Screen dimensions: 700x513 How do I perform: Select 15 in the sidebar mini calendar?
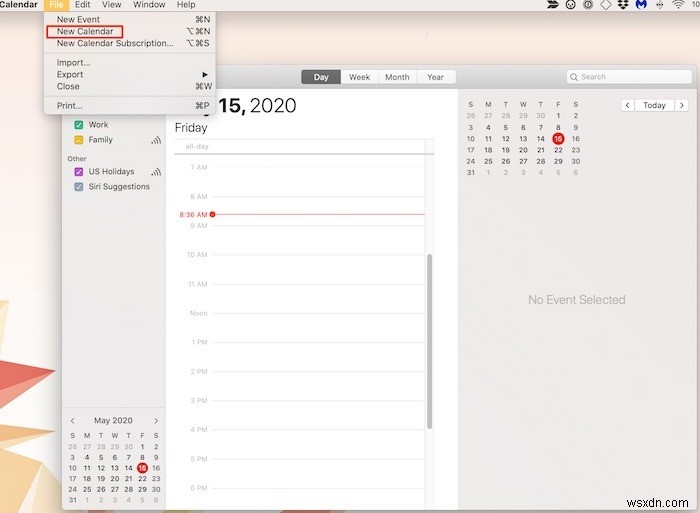coord(142,468)
